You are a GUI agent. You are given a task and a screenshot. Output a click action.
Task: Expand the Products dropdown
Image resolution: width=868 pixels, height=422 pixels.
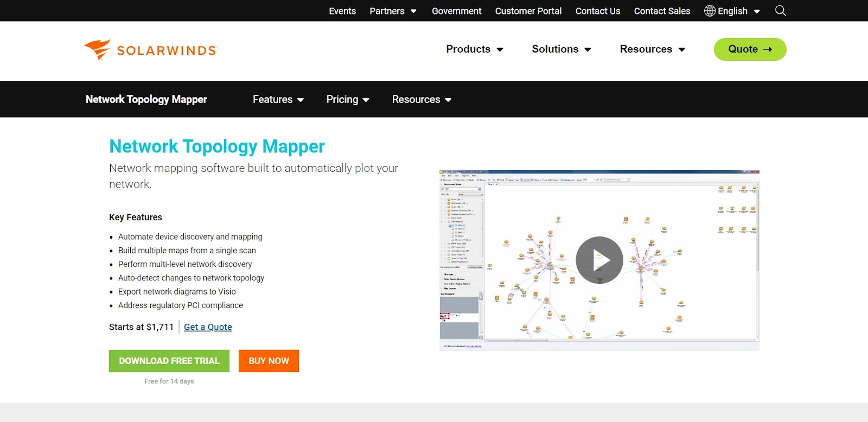[474, 49]
